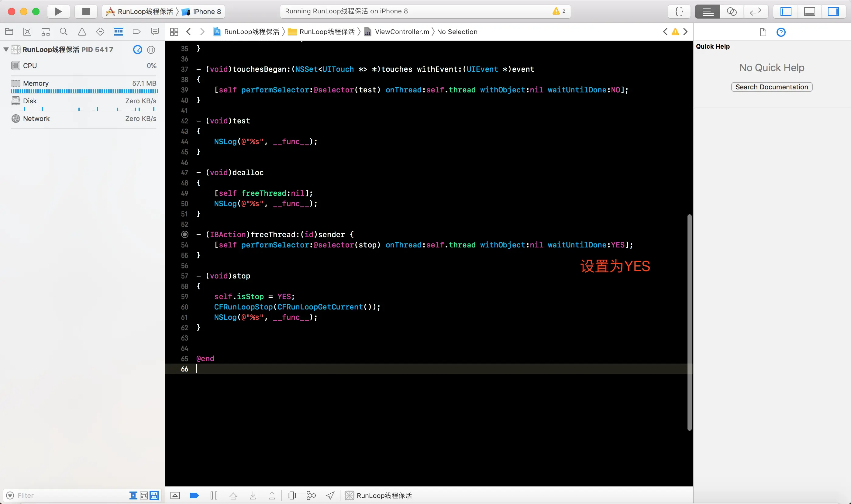Click the Debug View Hierarchy icon
Screen dimensions: 851x504
[x=291, y=495]
